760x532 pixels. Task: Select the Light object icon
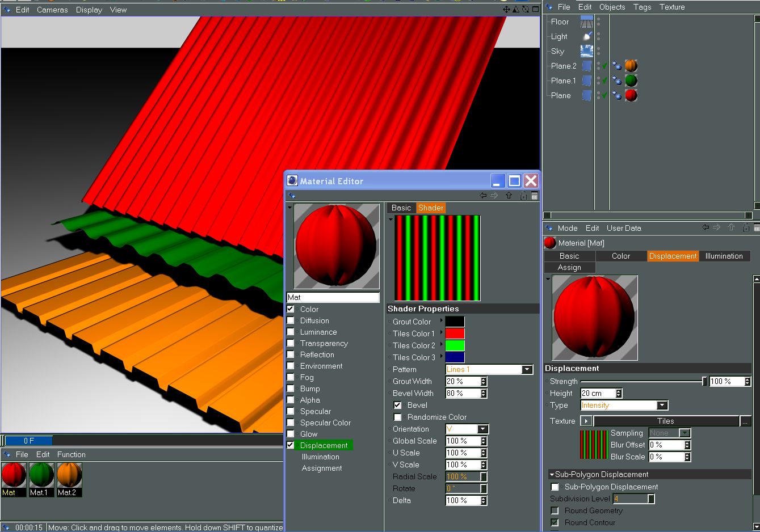[587, 36]
